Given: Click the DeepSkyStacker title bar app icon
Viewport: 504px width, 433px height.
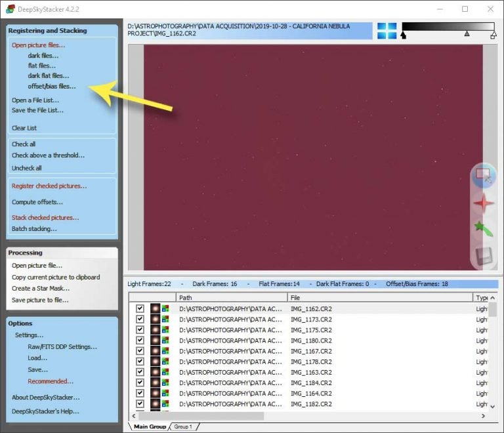Looking at the screenshot, I should tap(10, 9).
